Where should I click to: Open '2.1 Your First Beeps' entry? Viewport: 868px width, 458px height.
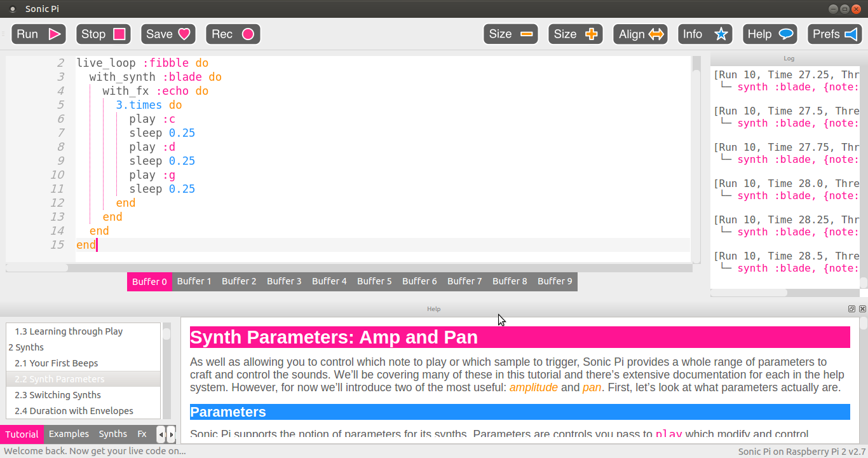coord(83,363)
